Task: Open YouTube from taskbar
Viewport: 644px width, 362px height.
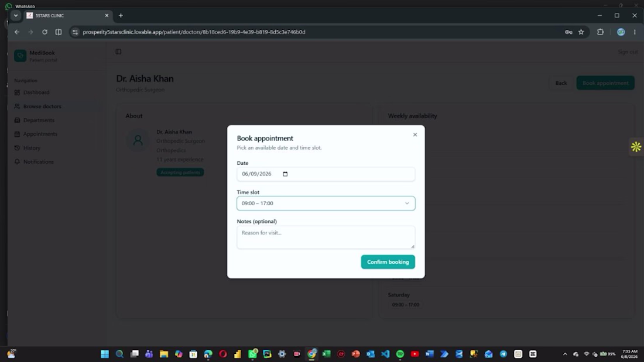Action: tap(415, 354)
